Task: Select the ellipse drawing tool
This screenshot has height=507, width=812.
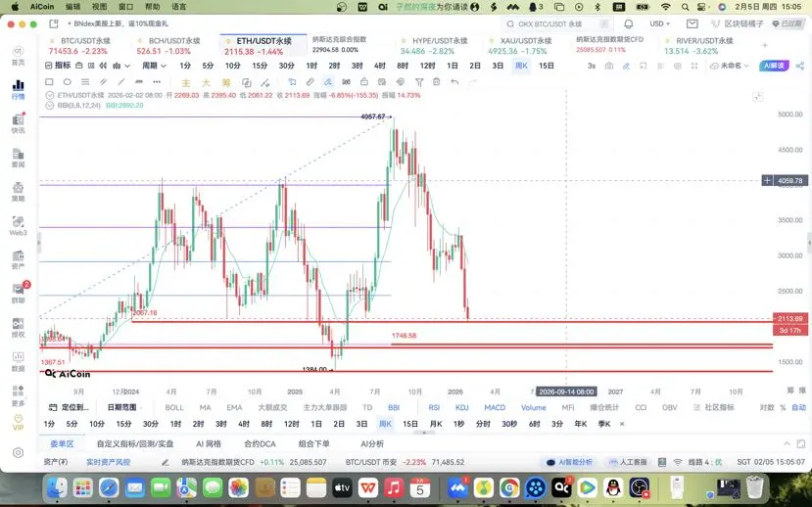Action: tap(68, 82)
